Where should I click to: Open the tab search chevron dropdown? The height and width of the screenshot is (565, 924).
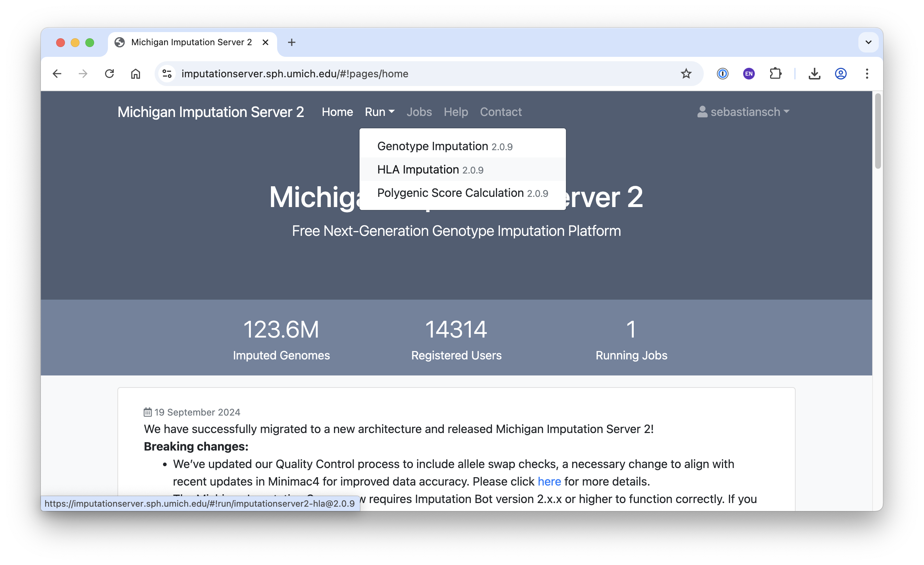tap(868, 42)
